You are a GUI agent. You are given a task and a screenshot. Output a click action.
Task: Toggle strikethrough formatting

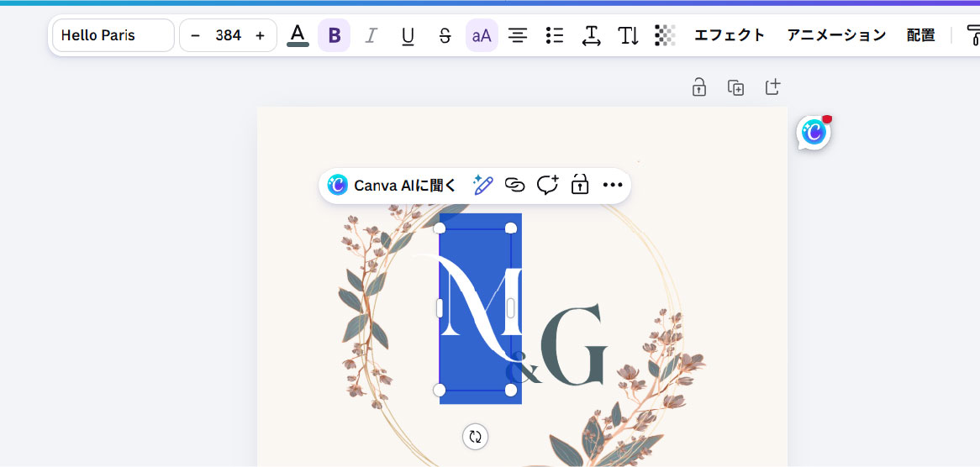tap(445, 35)
